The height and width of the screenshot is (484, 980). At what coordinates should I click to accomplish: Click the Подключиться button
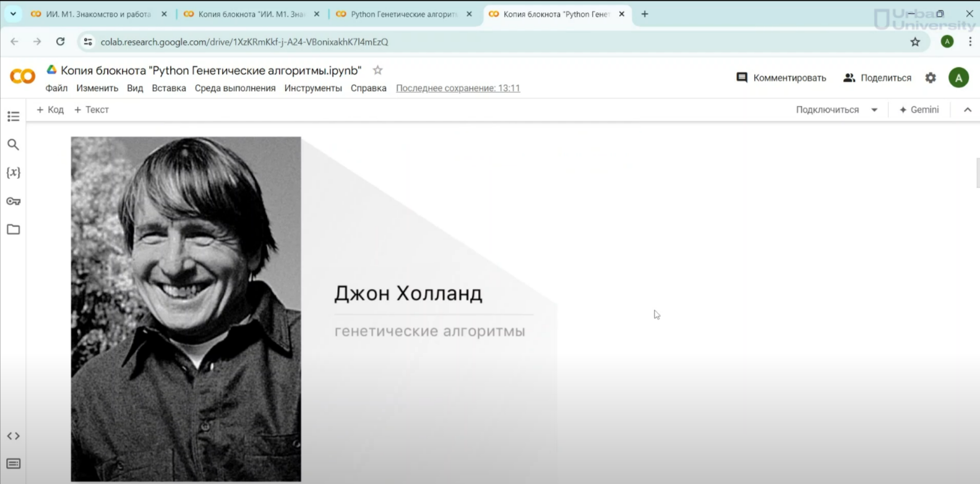827,110
